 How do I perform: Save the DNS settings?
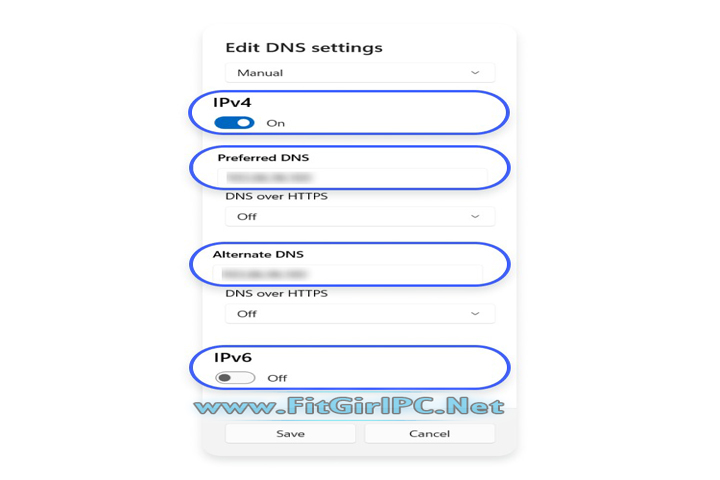click(290, 434)
